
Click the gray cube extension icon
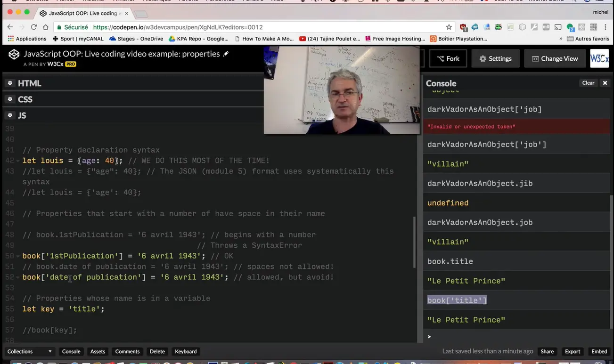click(x=522, y=27)
